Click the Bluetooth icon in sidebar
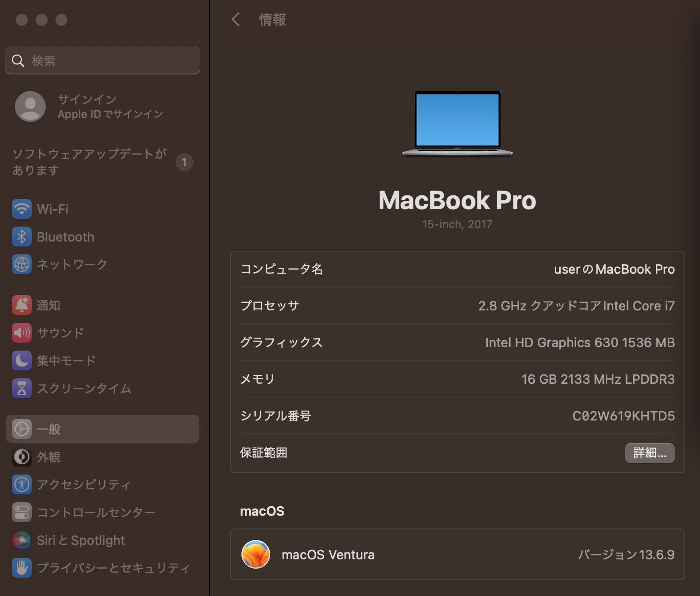 pyautogui.click(x=21, y=237)
